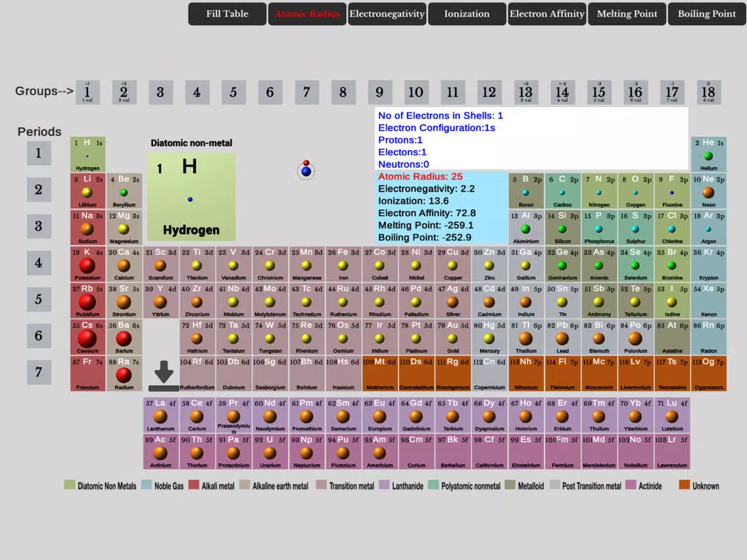Image resolution: width=747 pixels, height=560 pixels.
Task: Select the Group 18 header
Action: point(708,93)
